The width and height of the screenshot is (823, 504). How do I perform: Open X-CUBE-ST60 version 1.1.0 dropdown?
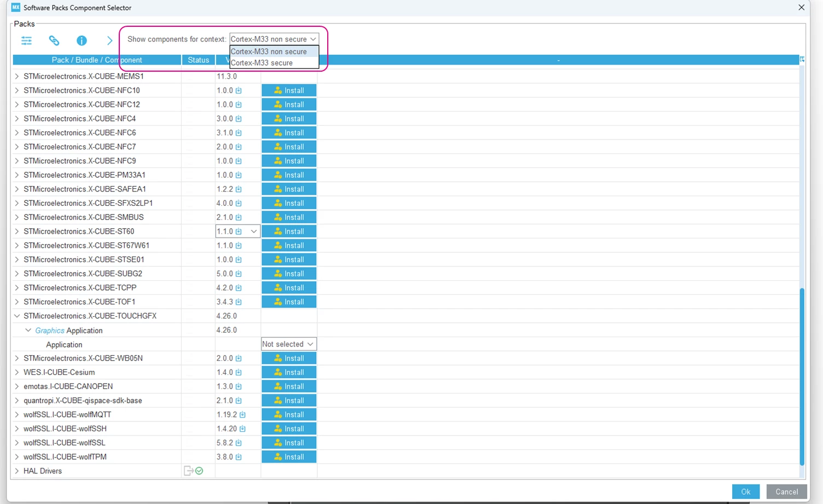pyautogui.click(x=237, y=231)
